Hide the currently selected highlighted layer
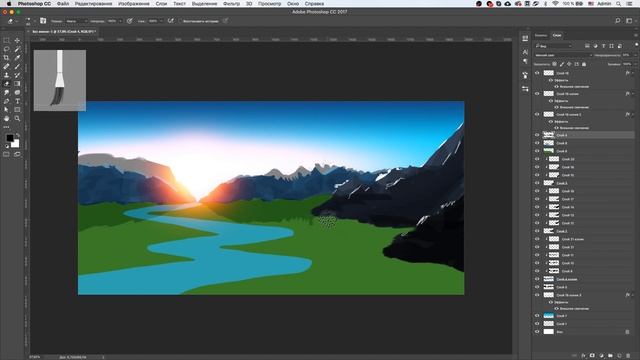This screenshot has height=360, width=640. 537,135
